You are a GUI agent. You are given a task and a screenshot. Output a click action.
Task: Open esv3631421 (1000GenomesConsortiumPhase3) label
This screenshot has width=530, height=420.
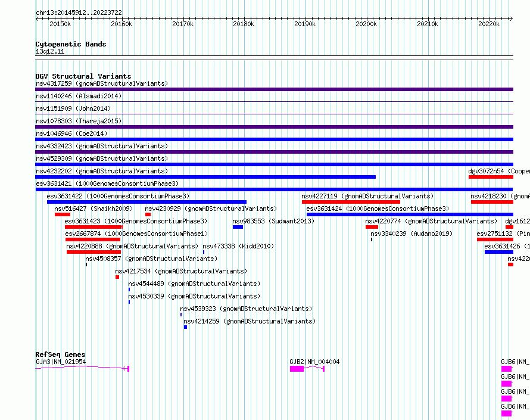tap(107, 183)
